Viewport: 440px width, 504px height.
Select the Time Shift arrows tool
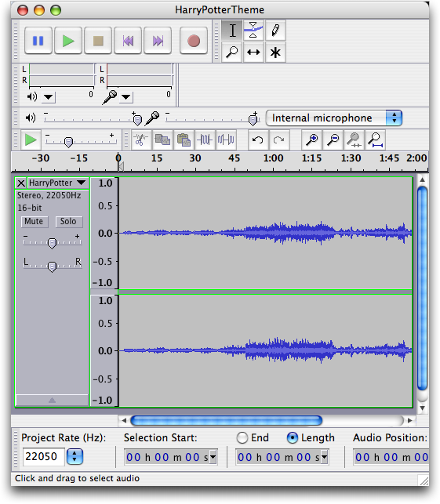coord(253,52)
